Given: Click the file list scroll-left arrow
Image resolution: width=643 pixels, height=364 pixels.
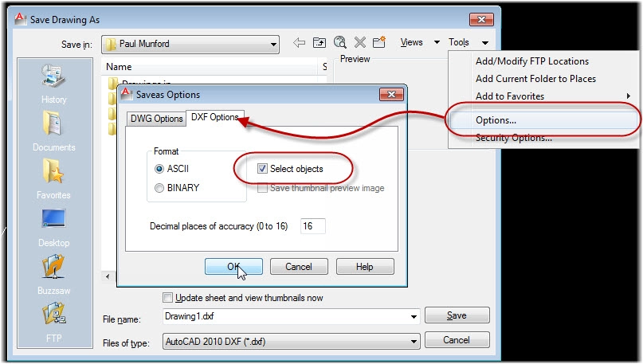Looking at the screenshot, I should 108,276.
